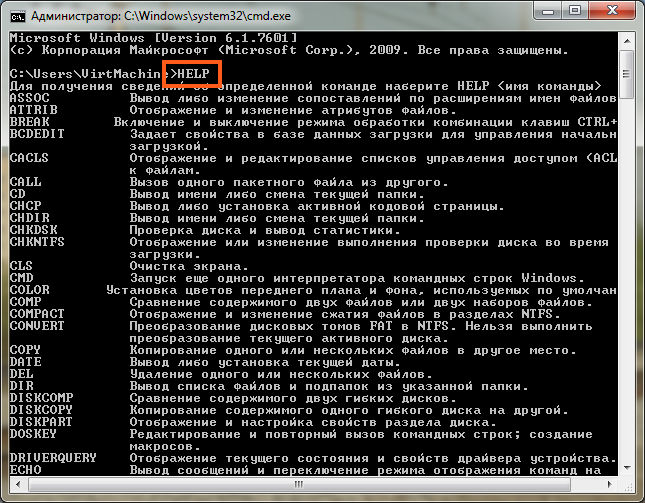645x503 pixels.
Task: Click the scrollbar up arrow
Action: (x=627, y=41)
